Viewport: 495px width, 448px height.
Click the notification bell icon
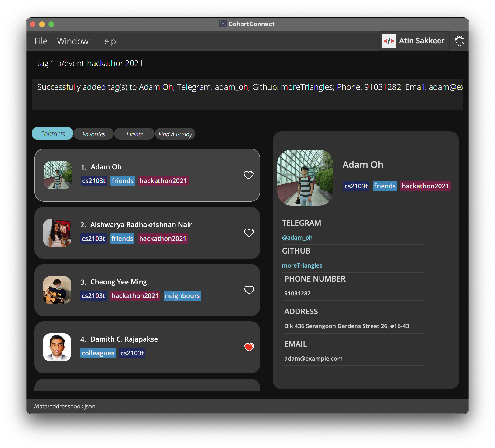459,41
